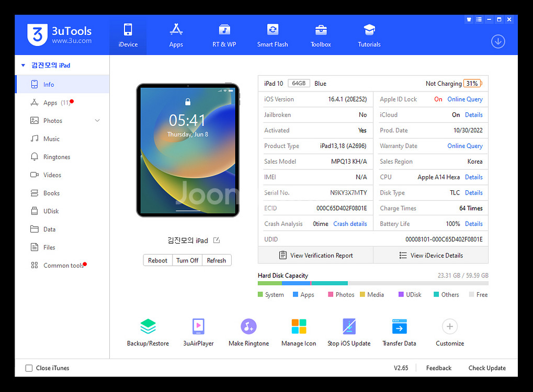Click the V2.65 version label
This screenshot has height=392, width=533.
click(x=401, y=368)
